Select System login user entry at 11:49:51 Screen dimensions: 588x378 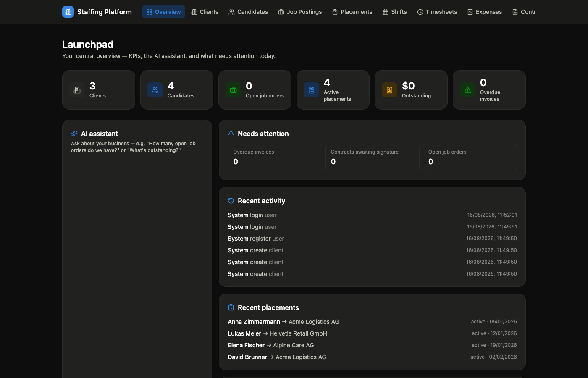(372, 227)
